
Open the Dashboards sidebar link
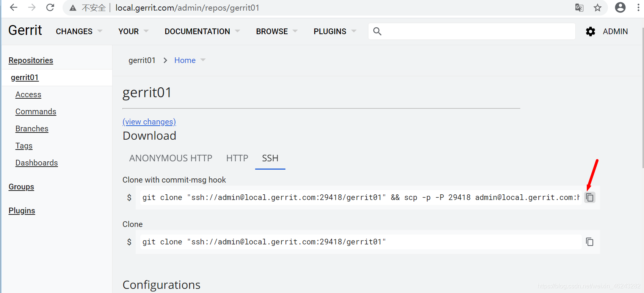click(36, 163)
